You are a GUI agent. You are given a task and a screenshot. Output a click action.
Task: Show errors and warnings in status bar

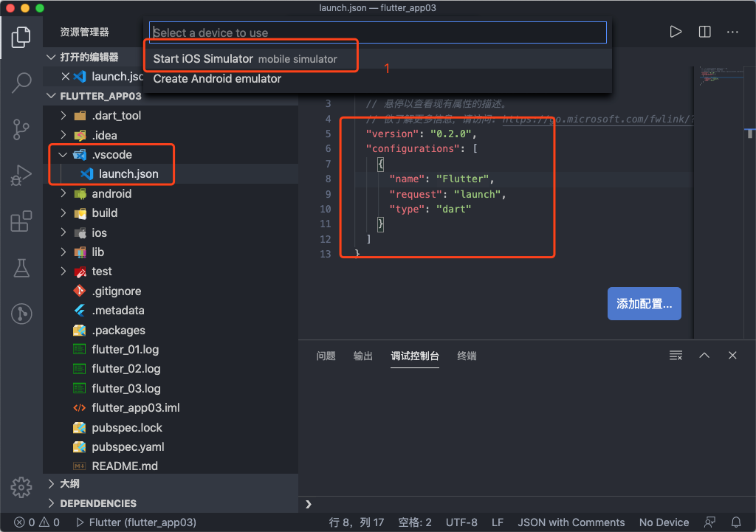click(x=37, y=522)
